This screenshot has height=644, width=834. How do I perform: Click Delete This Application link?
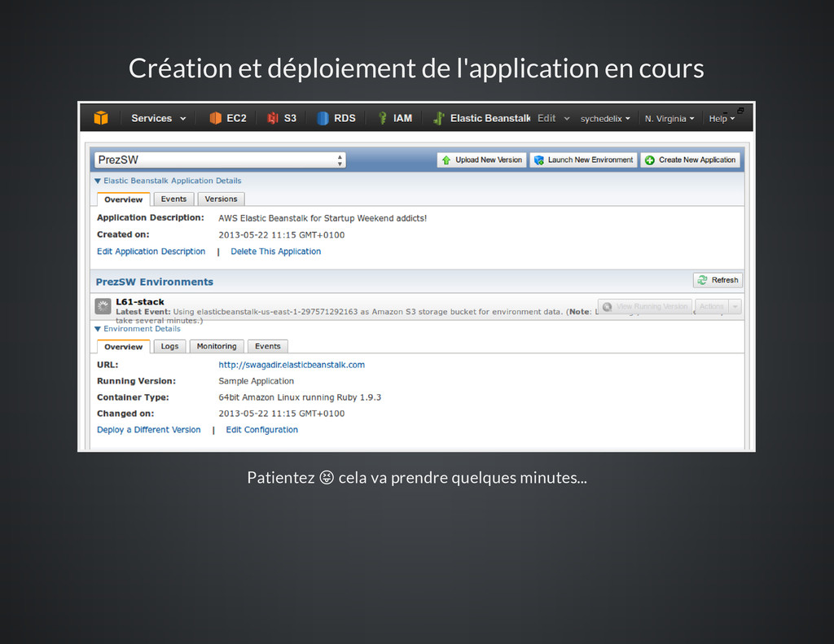(x=275, y=252)
